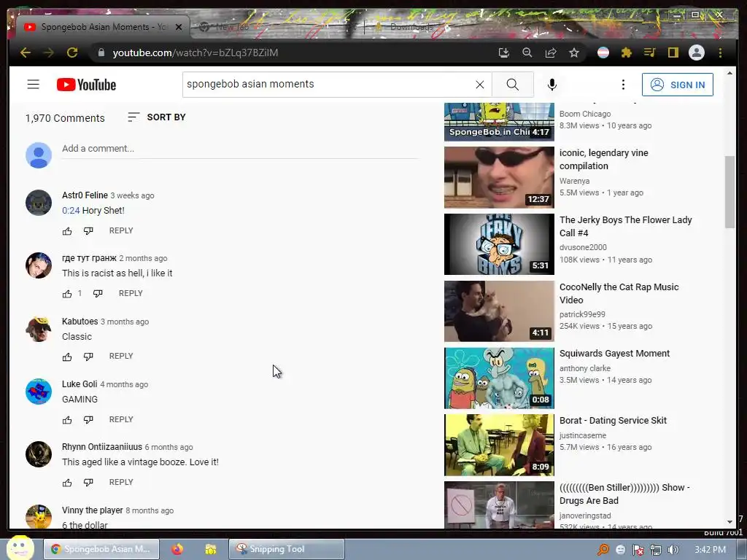Click the browser address bar URL

pyautogui.click(x=196, y=52)
